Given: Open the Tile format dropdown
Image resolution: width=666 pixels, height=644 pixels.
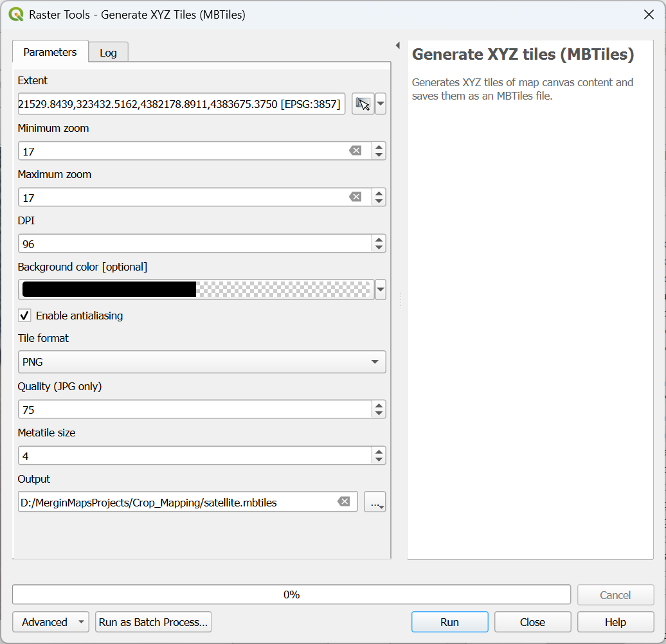Looking at the screenshot, I should point(202,362).
